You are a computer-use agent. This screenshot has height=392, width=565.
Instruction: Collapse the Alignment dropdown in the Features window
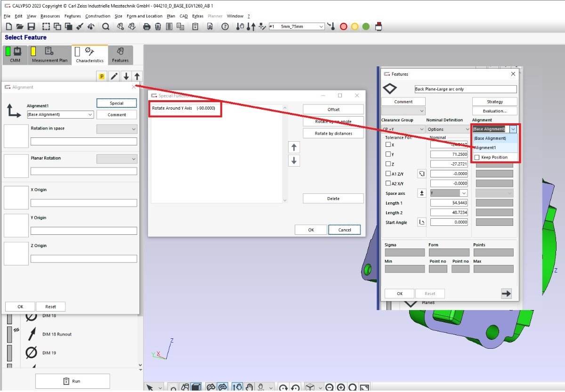pyautogui.click(x=513, y=129)
